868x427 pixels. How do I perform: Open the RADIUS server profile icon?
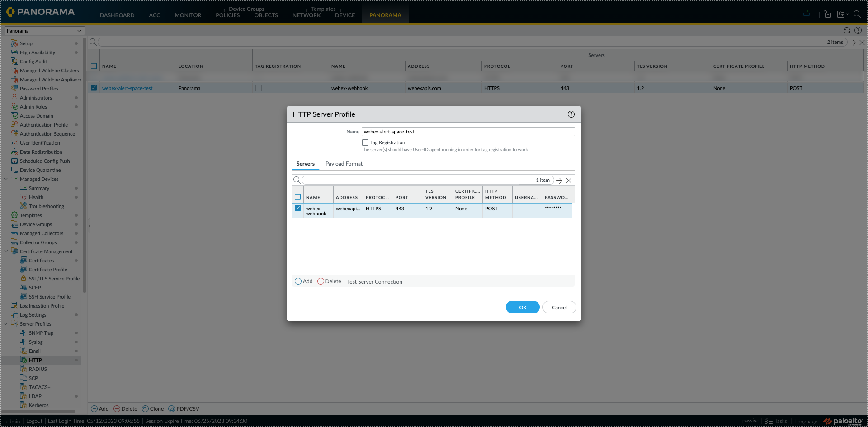click(x=24, y=369)
